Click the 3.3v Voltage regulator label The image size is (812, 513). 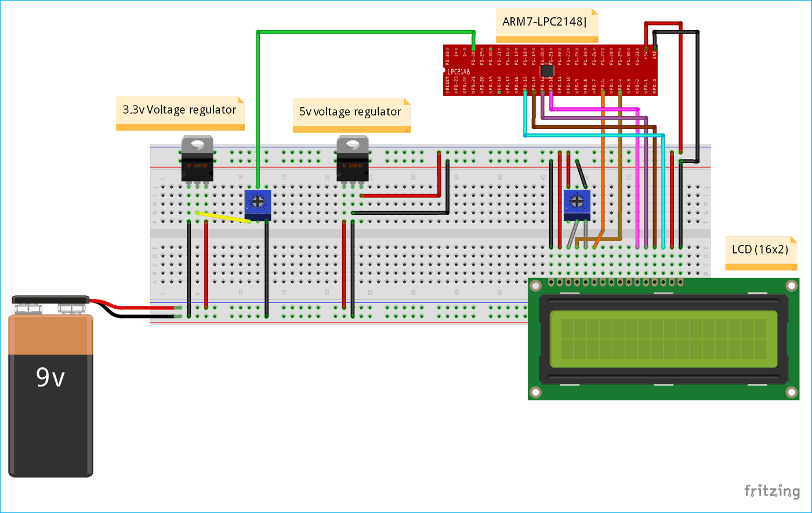click(179, 110)
